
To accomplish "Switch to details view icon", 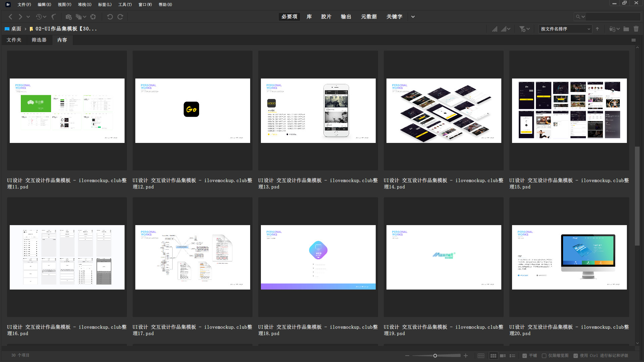I will tap(503, 356).
